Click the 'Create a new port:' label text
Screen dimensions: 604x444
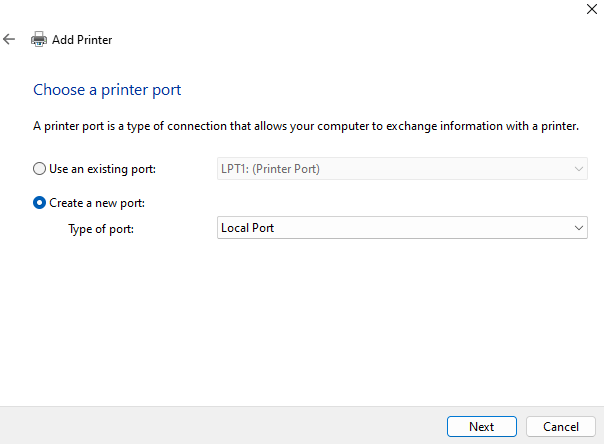tap(96, 203)
